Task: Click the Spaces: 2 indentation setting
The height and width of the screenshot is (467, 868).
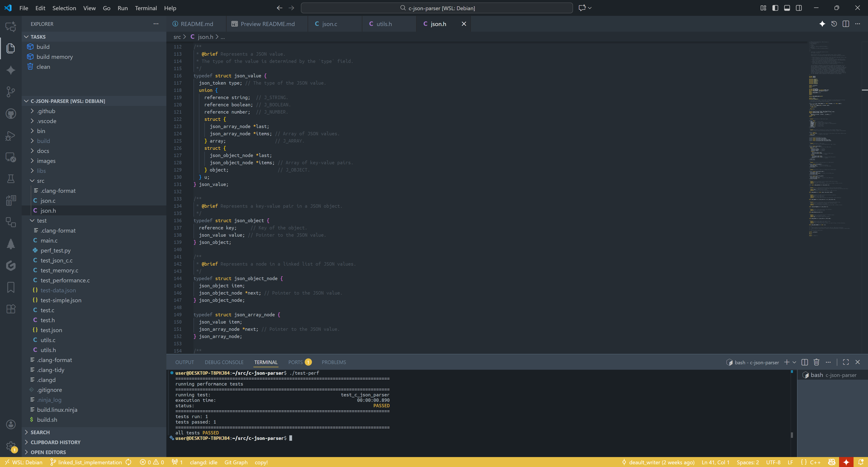Action: [747, 462]
